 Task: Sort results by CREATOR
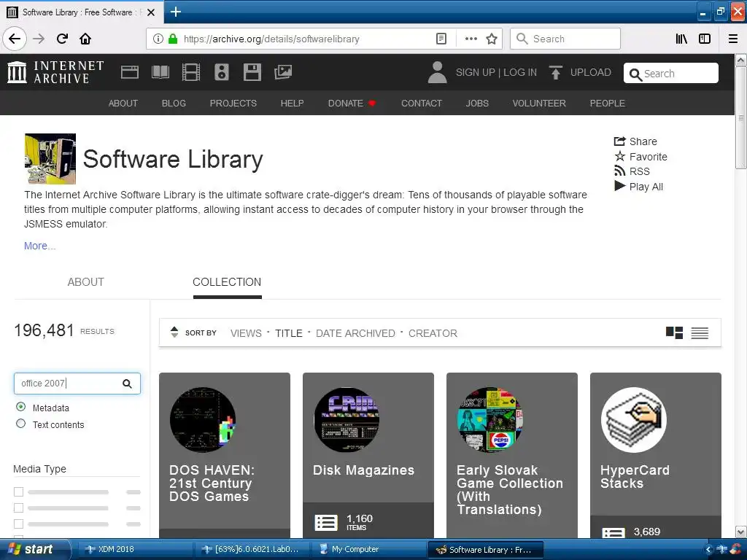tap(433, 333)
